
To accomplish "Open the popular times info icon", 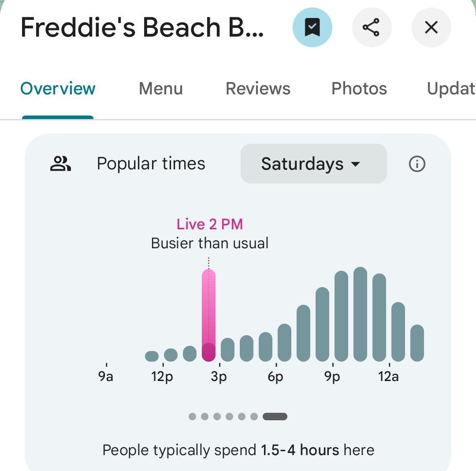I will coord(417,164).
